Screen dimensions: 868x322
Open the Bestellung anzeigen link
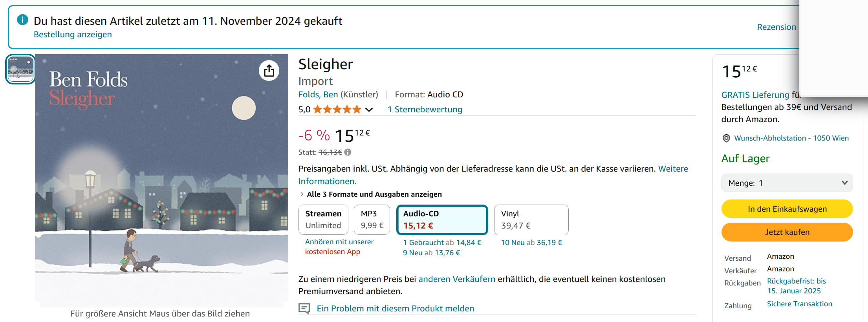73,35
